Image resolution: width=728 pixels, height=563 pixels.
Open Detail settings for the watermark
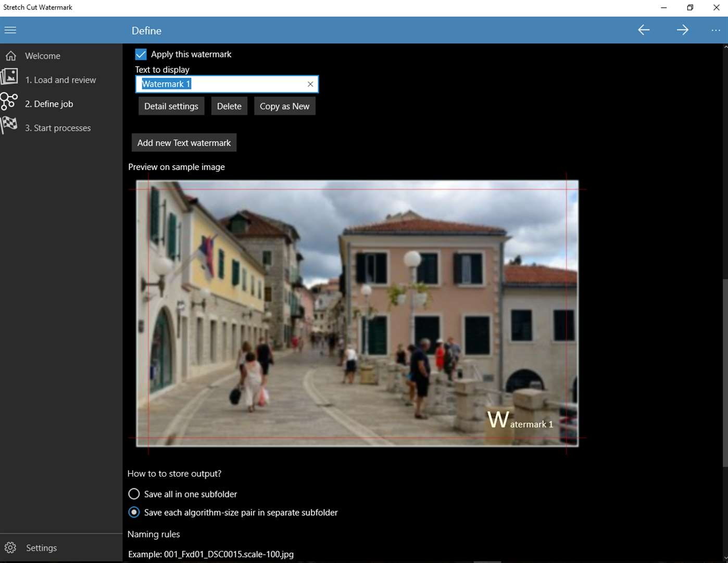click(171, 106)
